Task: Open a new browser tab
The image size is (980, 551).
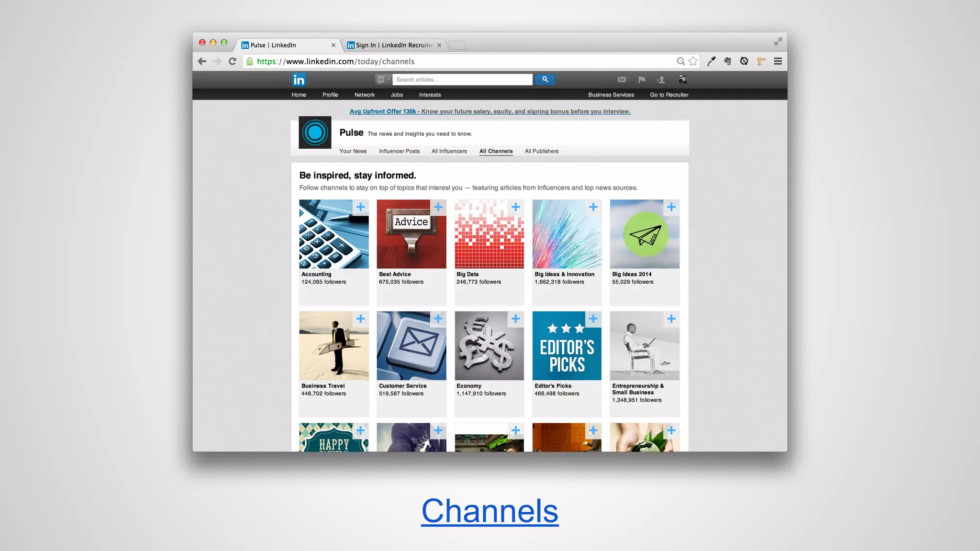Action: pyautogui.click(x=457, y=45)
